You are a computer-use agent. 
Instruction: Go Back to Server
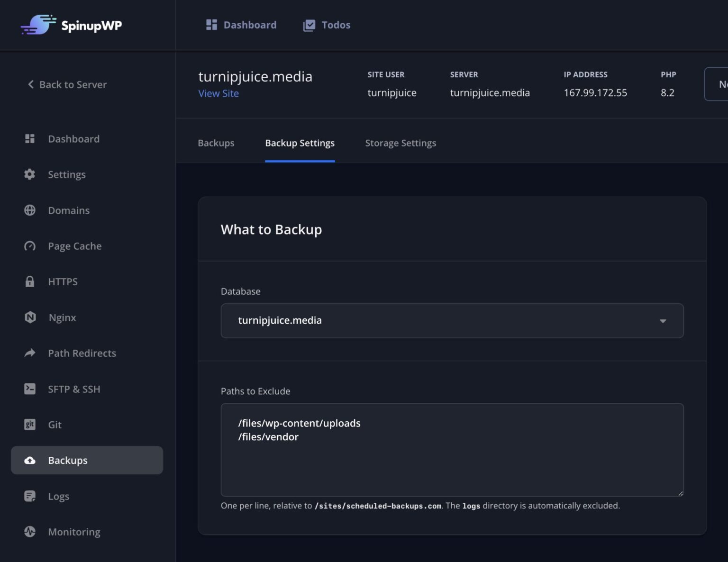pyautogui.click(x=67, y=84)
